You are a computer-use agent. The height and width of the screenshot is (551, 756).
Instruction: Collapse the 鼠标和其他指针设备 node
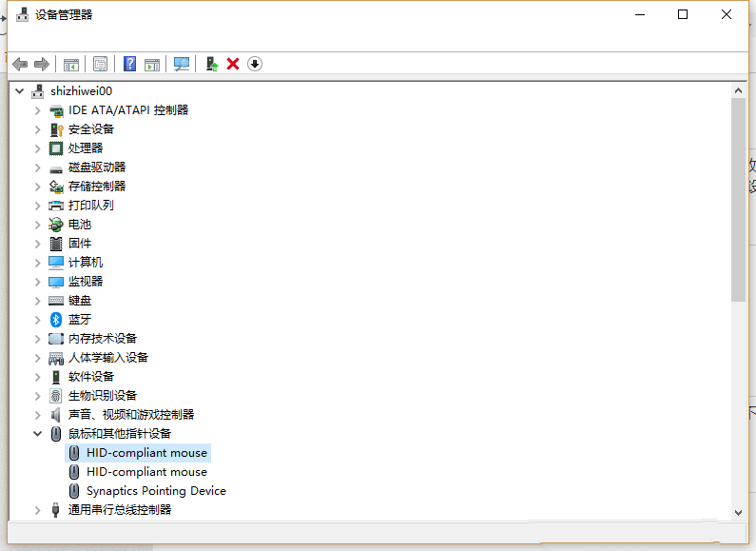pyautogui.click(x=38, y=433)
